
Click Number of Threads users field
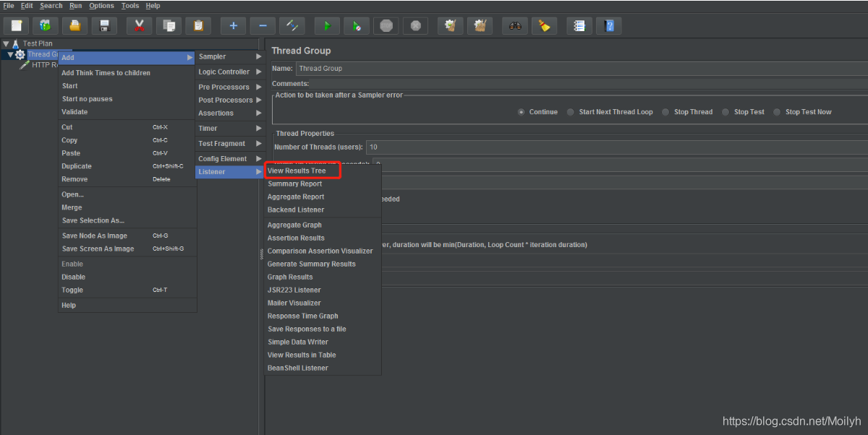[x=617, y=147]
